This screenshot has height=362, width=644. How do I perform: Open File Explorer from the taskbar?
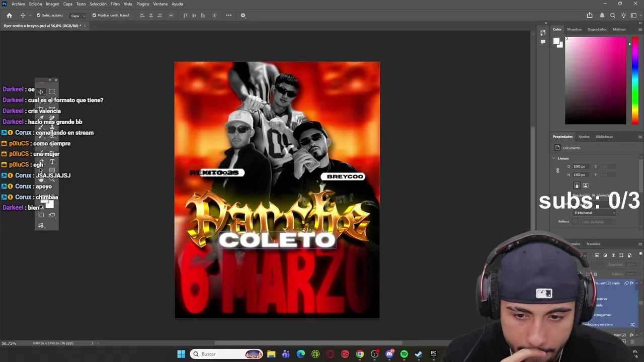[x=271, y=354]
